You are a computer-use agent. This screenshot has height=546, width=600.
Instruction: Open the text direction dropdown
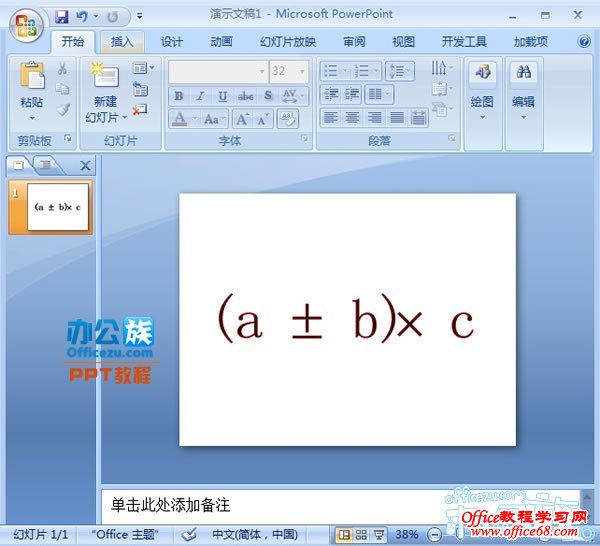coord(442,68)
